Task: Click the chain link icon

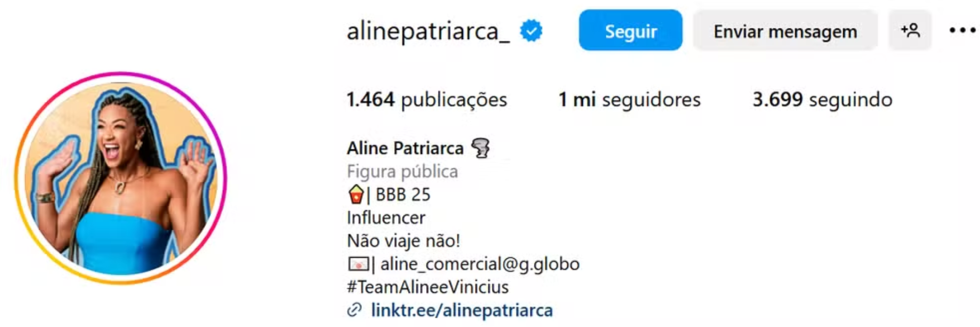Action: (355, 310)
